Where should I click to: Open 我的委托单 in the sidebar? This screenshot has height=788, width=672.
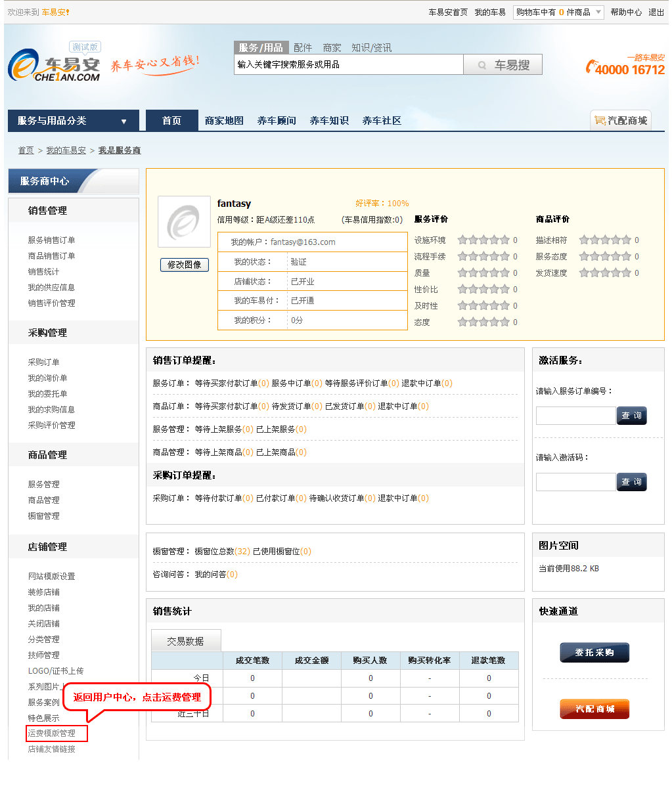tap(47, 394)
